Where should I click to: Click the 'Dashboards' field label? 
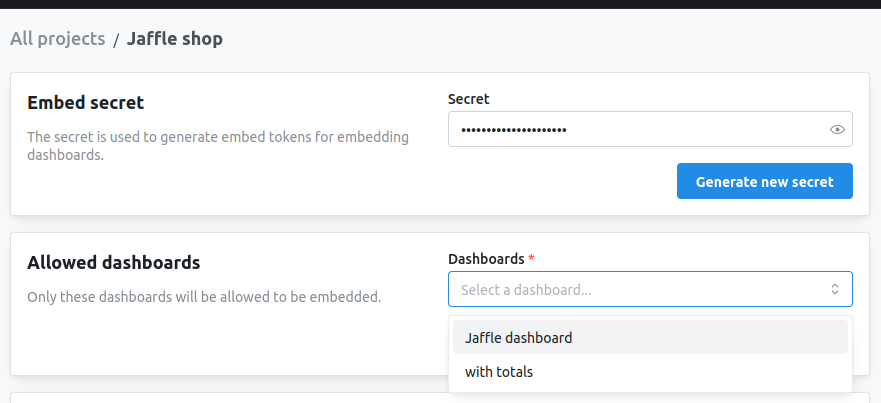[486, 259]
